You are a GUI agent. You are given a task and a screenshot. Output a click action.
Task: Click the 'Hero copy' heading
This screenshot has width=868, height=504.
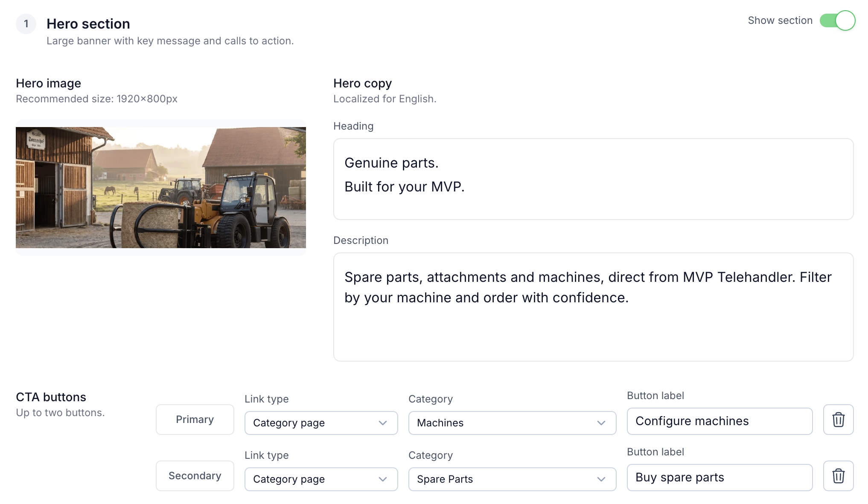pyautogui.click(x=362, y=84)
